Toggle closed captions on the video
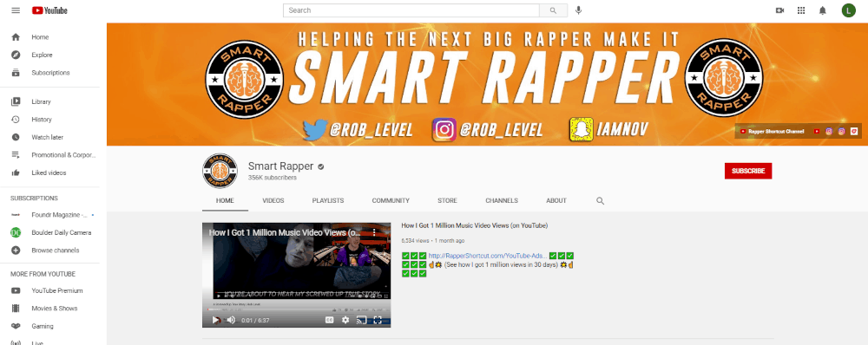The image size is (868, 345). (x=329, y=320)
